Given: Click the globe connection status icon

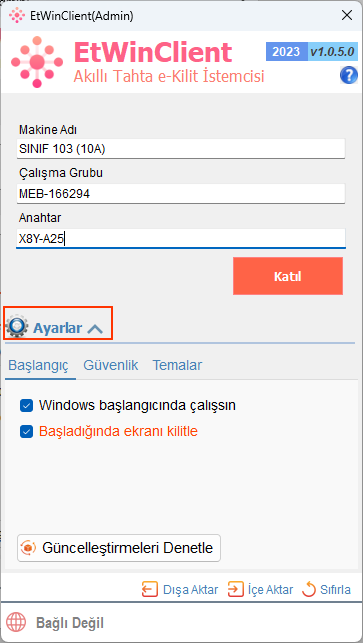Looking at the screenshot, I should pyautogui.click(x=16, y=623).
